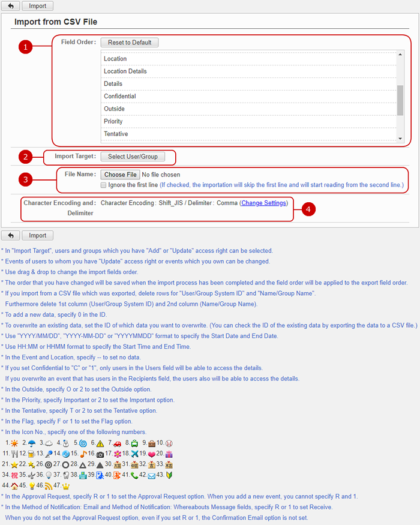
Task: Click the orange RSS feed icon
Action: pyautogui.click(x=49, y=486)
